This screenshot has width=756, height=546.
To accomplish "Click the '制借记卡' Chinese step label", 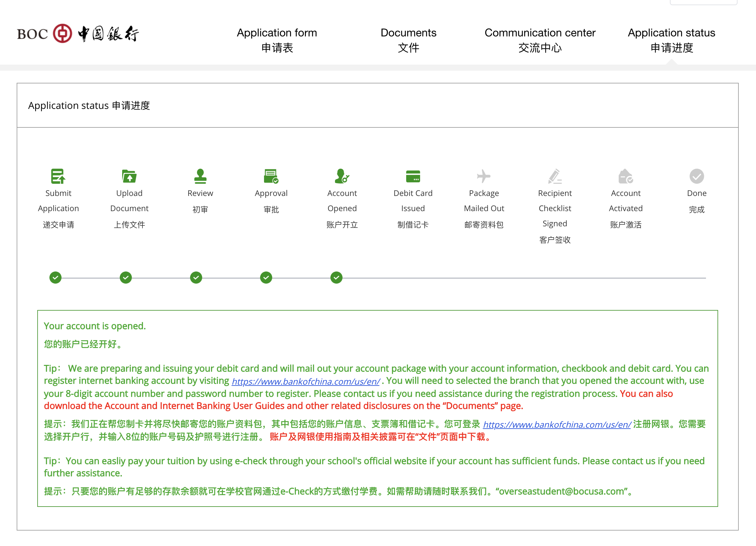I will (x=413, y=224).
